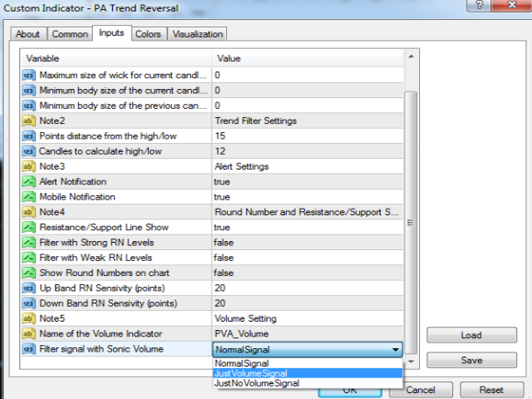The height and width of the screenshot is (399, 532).
Task: Edit Down Band RN Sensivity value 20
Action: point(308,303)
